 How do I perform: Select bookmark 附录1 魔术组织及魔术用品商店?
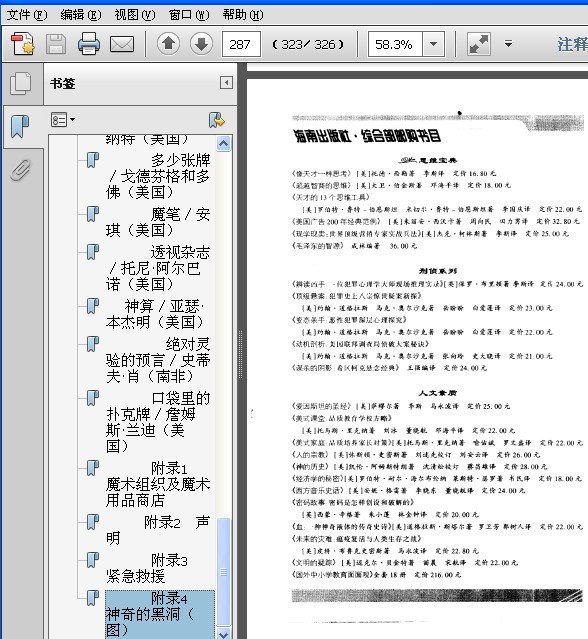point(158,484)
